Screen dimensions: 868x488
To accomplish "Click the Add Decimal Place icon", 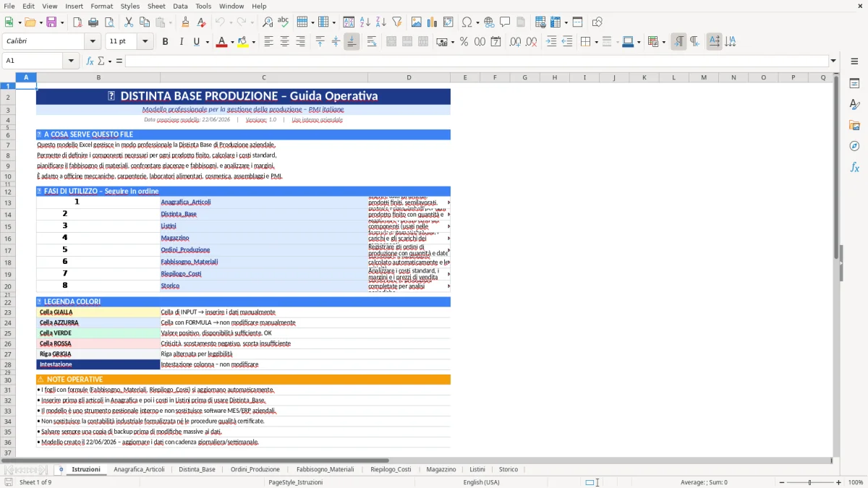I will tap(515, 42).
